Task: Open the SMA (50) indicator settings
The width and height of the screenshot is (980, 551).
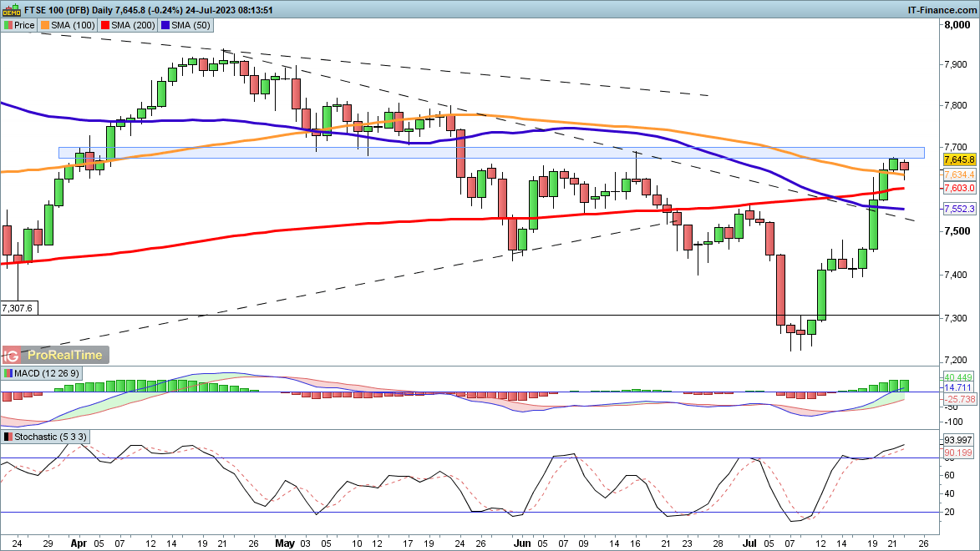Action: tap(185, 25)
